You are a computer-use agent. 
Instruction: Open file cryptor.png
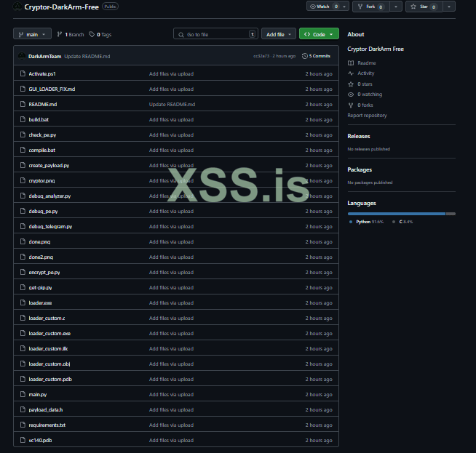coord(41,181)
